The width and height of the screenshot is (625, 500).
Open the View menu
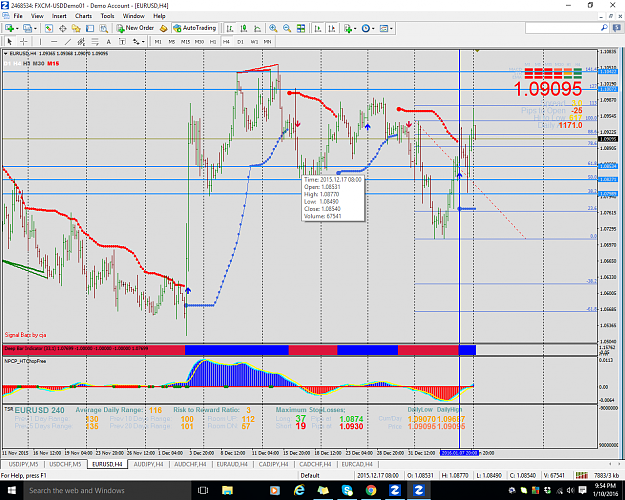[37, 16]
